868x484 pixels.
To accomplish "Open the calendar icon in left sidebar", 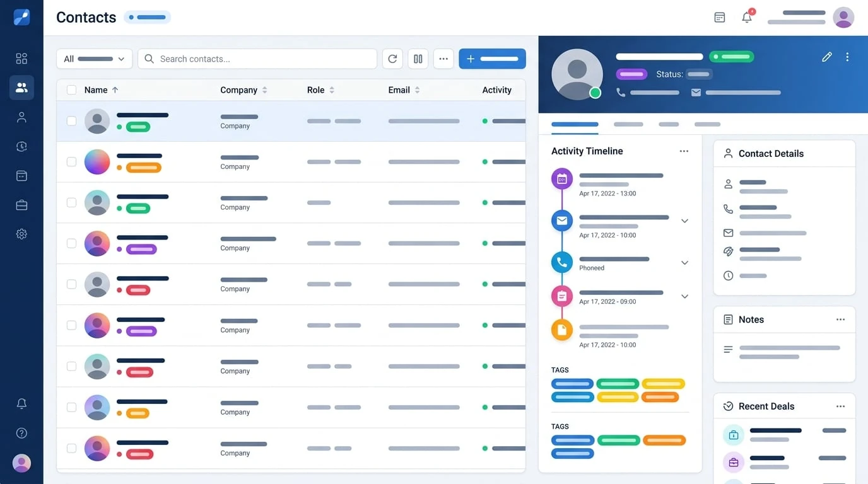I will point(21,176).
